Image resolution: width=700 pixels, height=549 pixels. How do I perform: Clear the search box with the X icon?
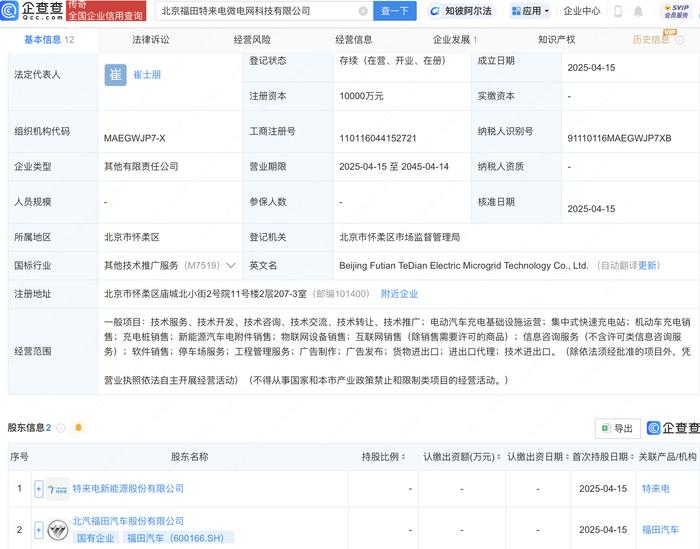pyautogui.click(x=363, y=11)
